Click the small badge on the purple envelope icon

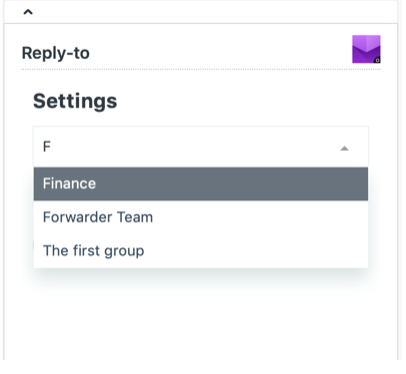pyautogui.click(x=377, y=60)
